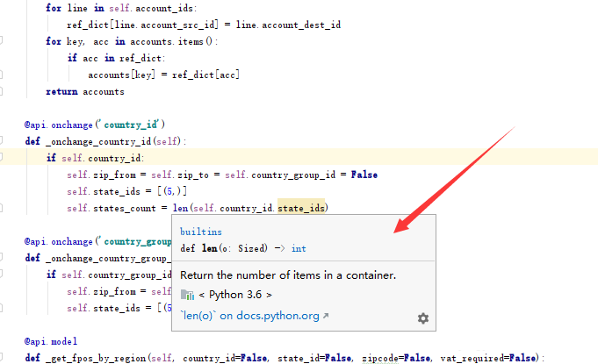Follow the 'int' return type link
Screen dimensions: 598x364
(299, 248)
